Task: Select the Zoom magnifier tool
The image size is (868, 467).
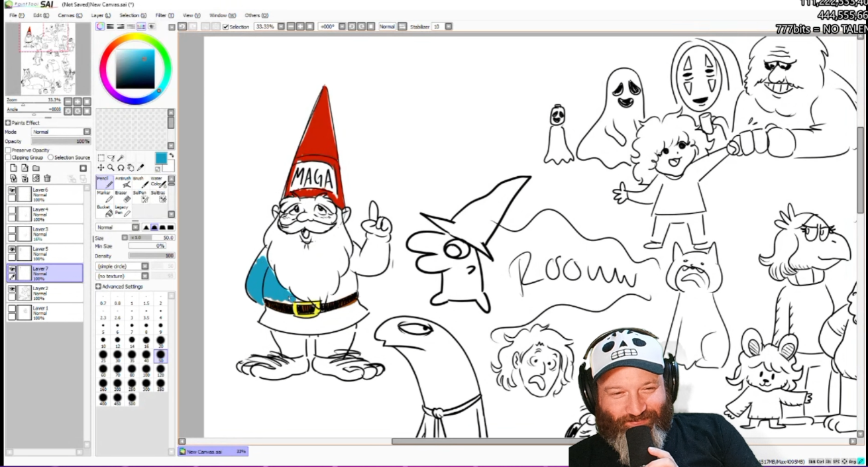Action: pyautogui.click(x=111, y=168)
